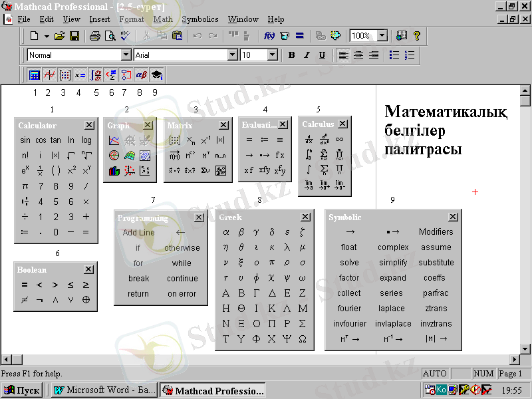532x399 pixels.
Task: Expand the 100% zoom dropdown
Action: click(382, 36)
